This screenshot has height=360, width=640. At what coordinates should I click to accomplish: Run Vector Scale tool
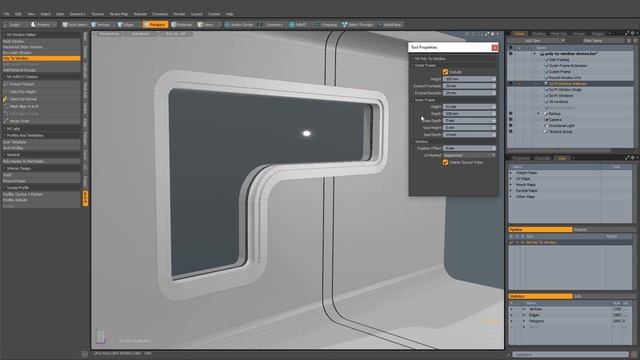[41, 121]
